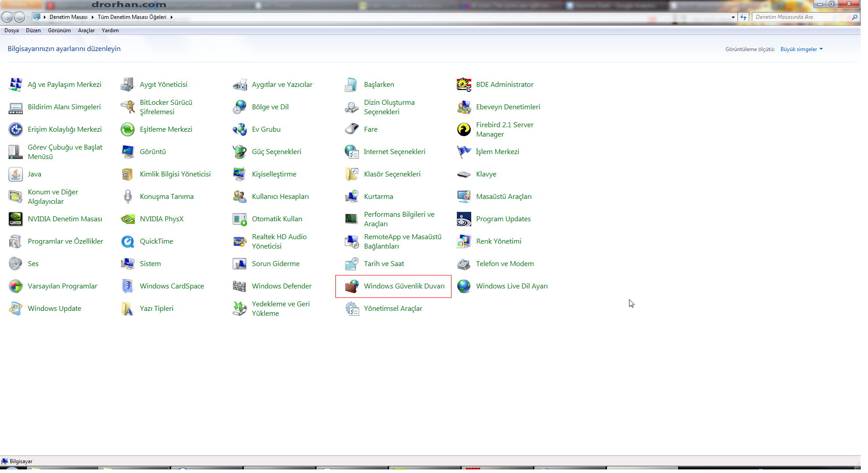868x473 pixels.
Task: Open the Ev Grubu icon
Action: click(240, 129)
